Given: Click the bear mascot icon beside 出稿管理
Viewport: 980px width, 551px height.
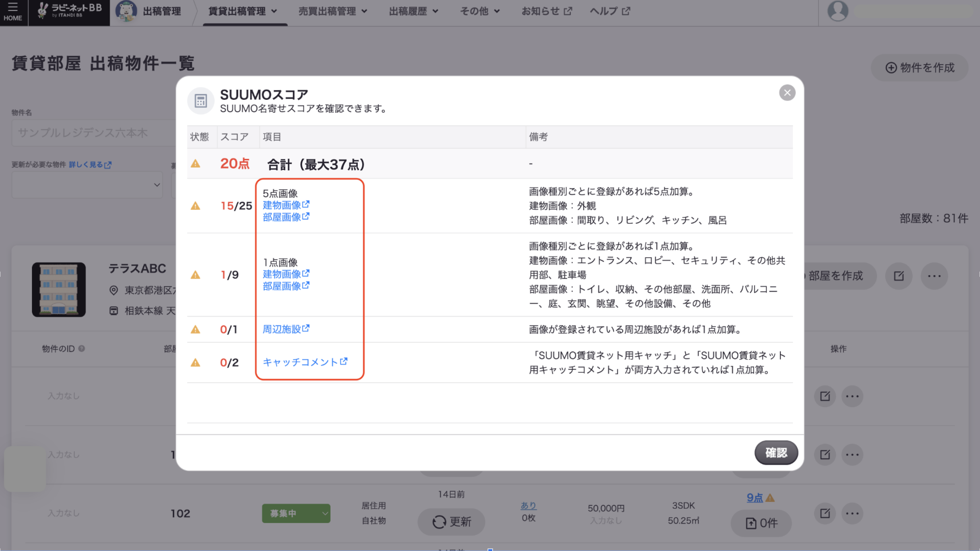Looking at the screenshot, I should tap(126, 11).
